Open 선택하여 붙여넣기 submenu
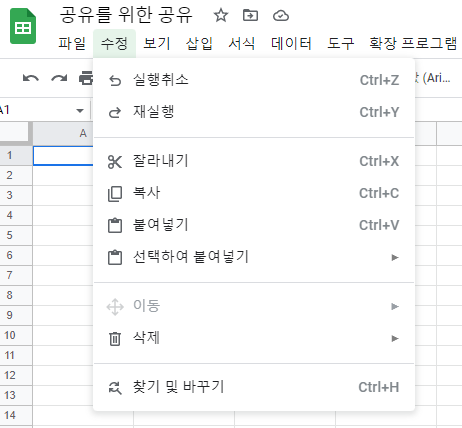The height and width of the screenshot is (428, 462). pyautogui.click(x=254, y=257)
